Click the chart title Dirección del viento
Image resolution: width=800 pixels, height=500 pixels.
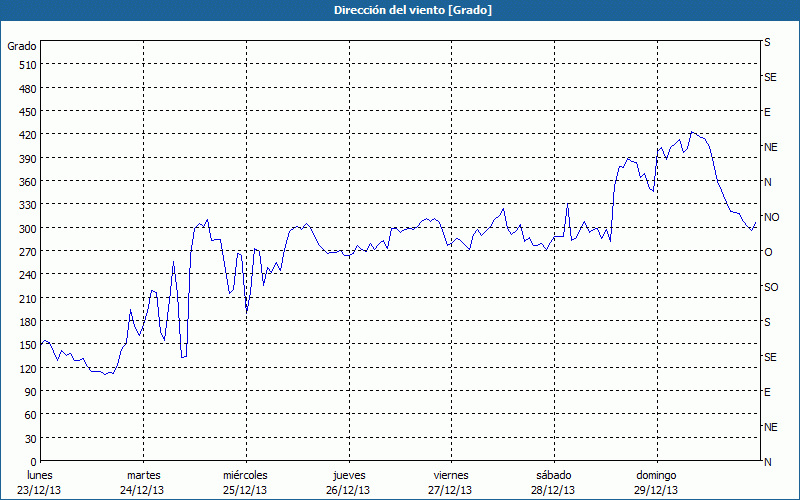(399, 10)
